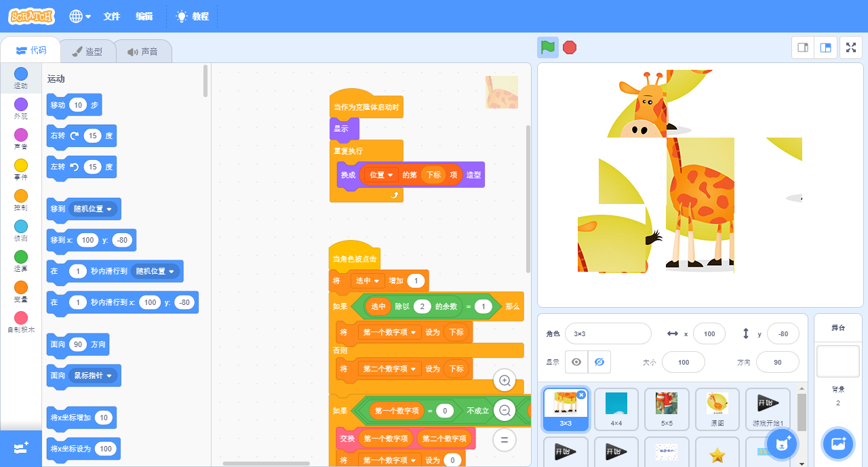This screenshot has width=868, height=467.
Task: Click the sprite name field 3×3
Action: coord(608,333)
